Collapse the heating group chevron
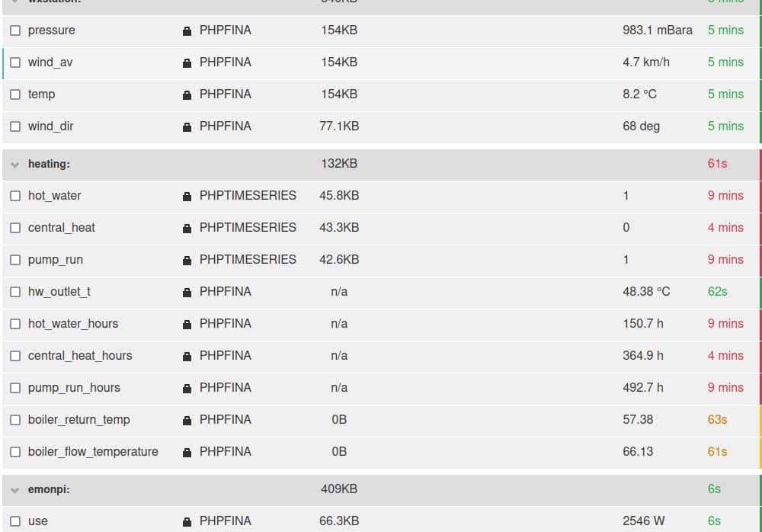Screen dimensions: 762x532 [15, 165]
